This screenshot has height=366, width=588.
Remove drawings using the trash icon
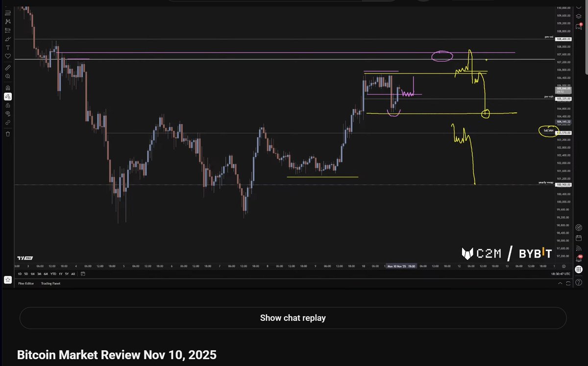click(8, 133)
